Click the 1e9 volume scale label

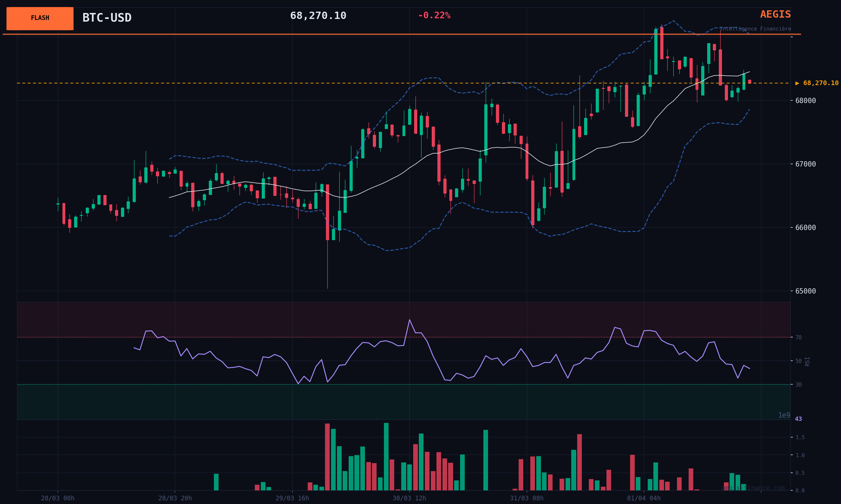pos(784,415)
